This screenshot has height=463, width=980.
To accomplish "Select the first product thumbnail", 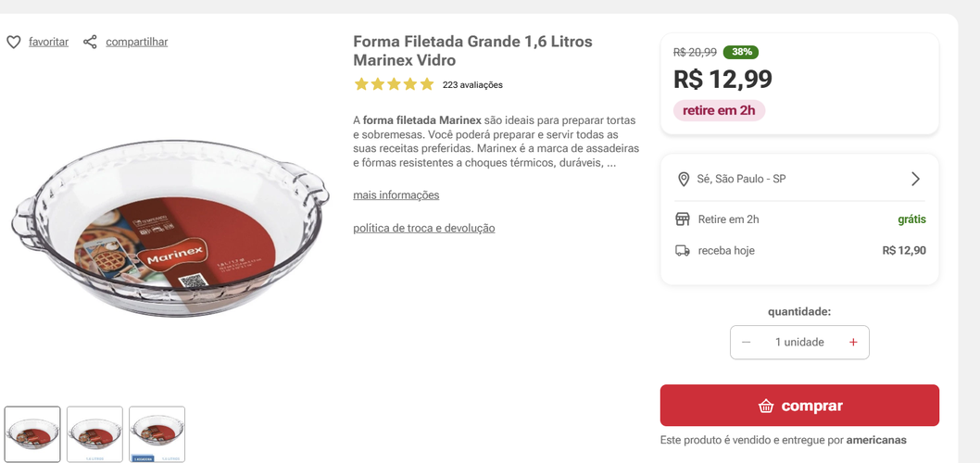I will (x=32, y=433).
